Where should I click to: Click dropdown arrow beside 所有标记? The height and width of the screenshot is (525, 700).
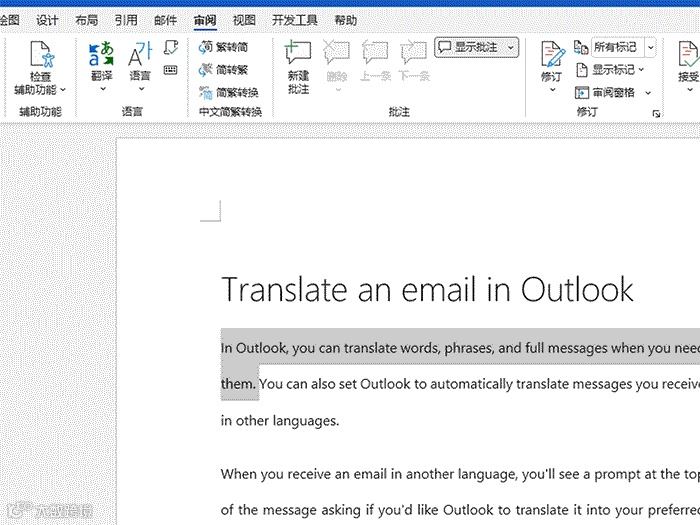click(x=650, y=47)
